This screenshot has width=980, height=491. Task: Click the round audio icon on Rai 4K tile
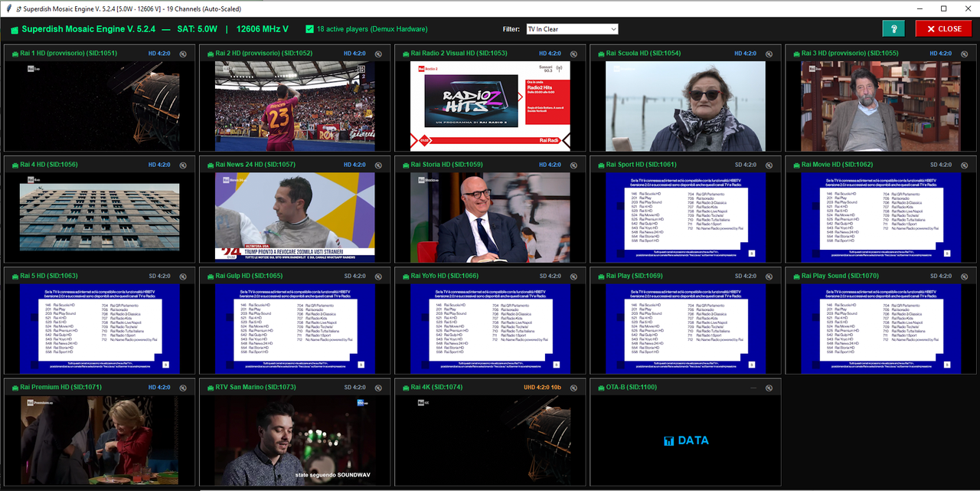573,388
